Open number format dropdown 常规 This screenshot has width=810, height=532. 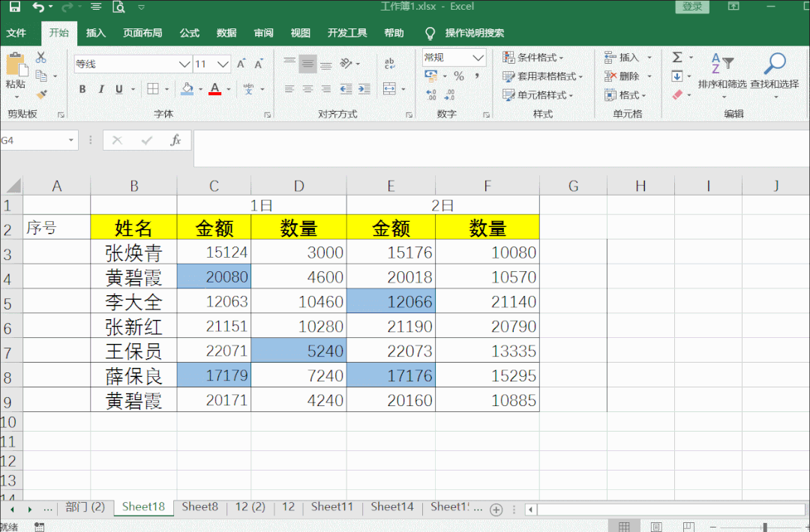478,57
